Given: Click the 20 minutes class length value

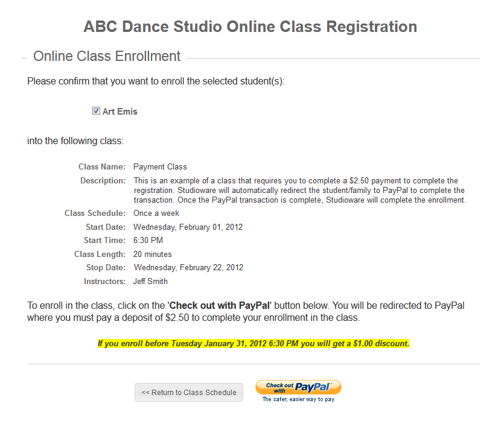Looking at the screenshot, I should (x=153, y=255).
